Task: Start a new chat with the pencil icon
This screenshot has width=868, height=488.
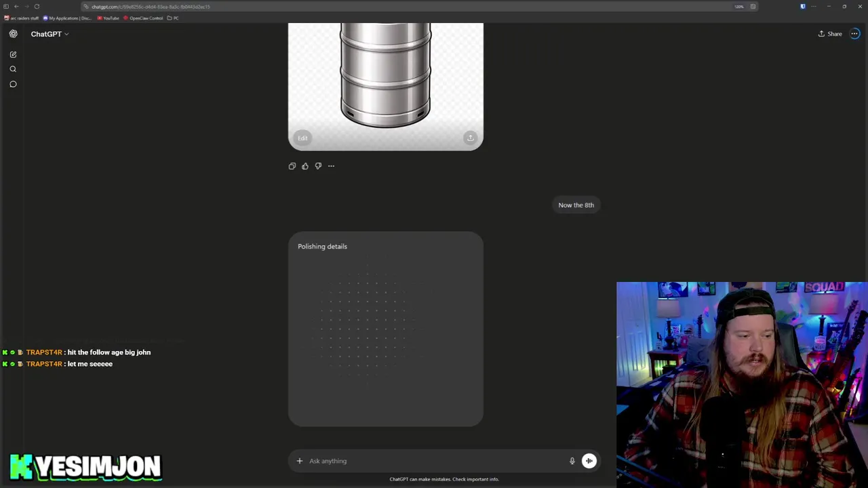Action: 13,54
